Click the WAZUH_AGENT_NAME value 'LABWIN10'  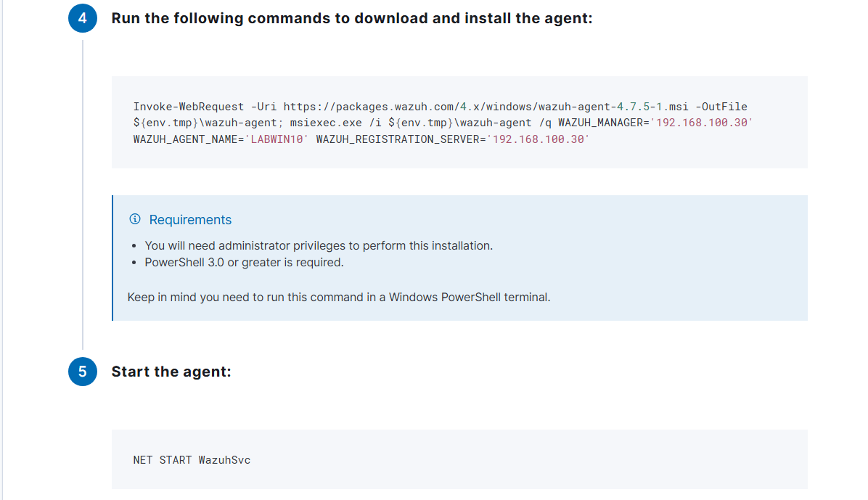tap(277, 139)
